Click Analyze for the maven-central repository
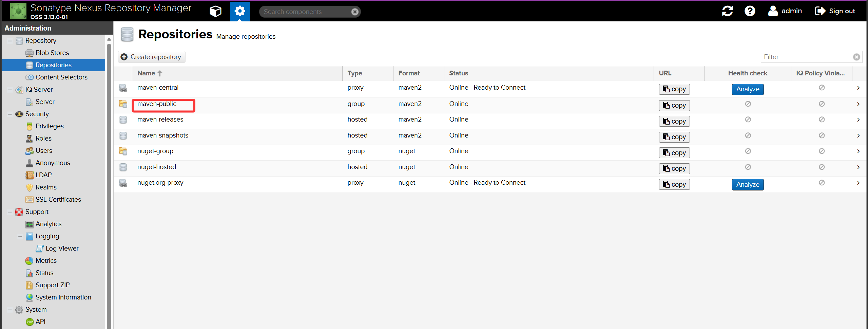This screenshot has height=329, width=868. [748, 89]
